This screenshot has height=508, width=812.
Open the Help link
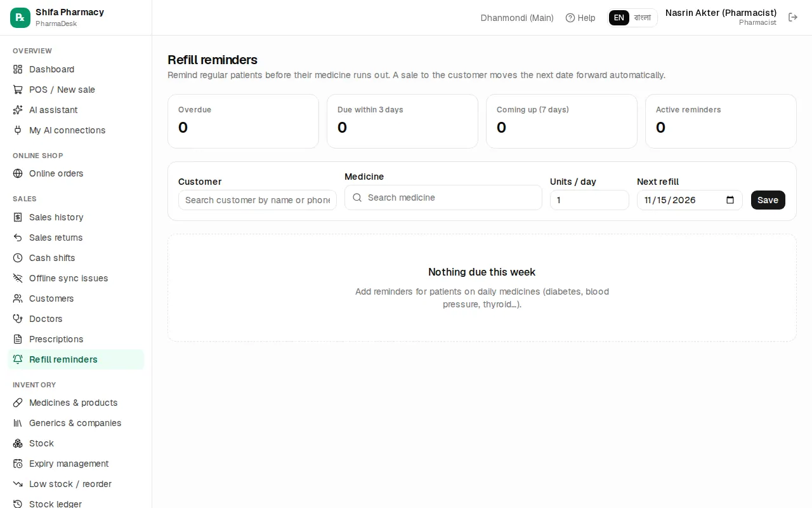click(x=580, y=18)
